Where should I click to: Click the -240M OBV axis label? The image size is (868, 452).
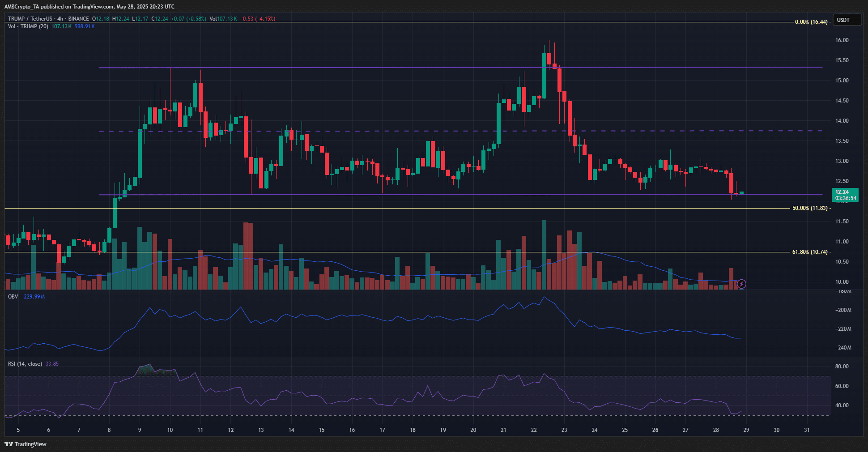point(843,348)
